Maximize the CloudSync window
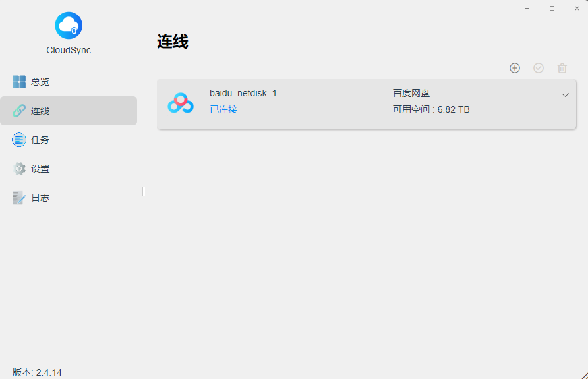Screen dimensions: 588x379 552,8
